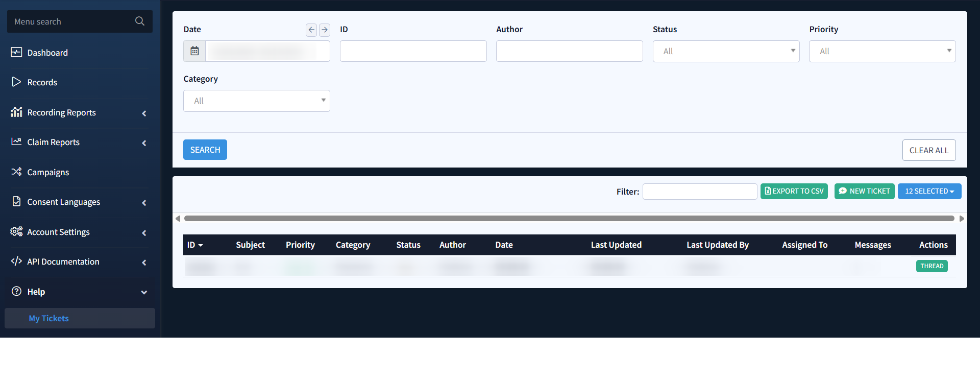
Task: Sort the table by ID column
Action: [x=195, y=245]
